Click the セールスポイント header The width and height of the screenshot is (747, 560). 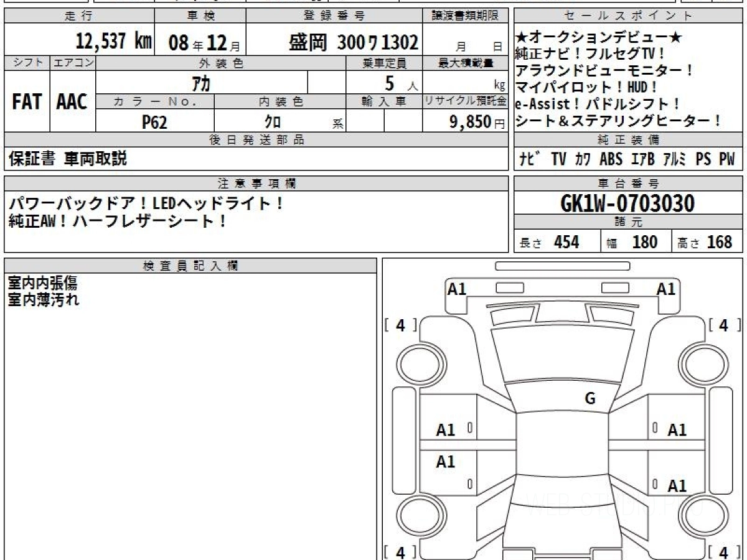click(628, 16)
